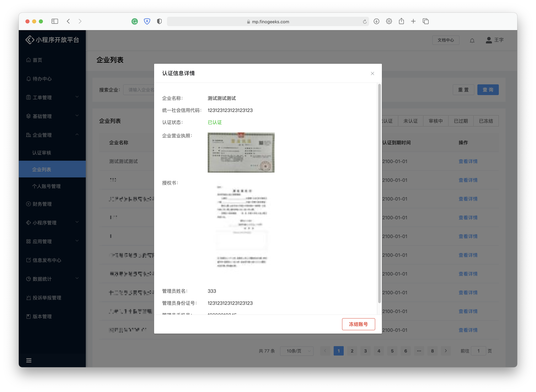536x392 pixels.
Task: Click Bitwarden shield extension icon
Action: tap(147, 22)
